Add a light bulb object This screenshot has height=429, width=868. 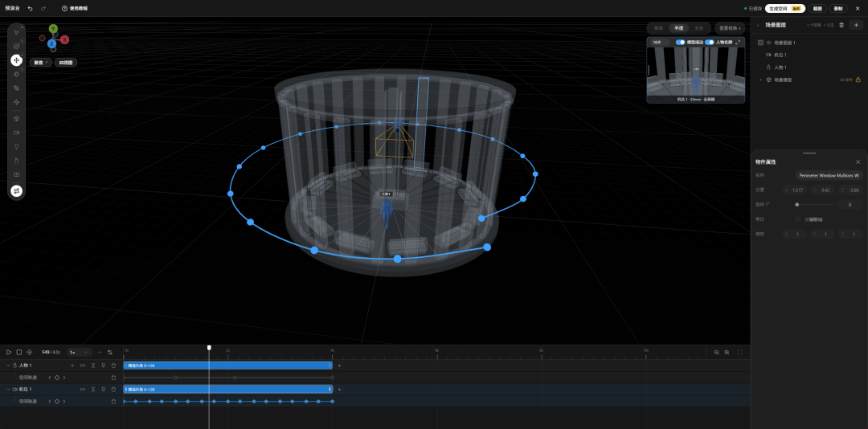coord(17,147)
